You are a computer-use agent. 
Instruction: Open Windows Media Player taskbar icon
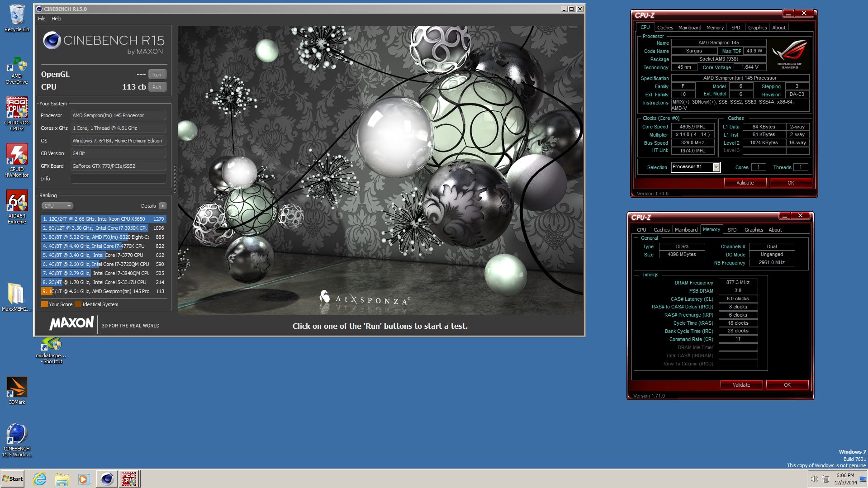tap(84, 479)
